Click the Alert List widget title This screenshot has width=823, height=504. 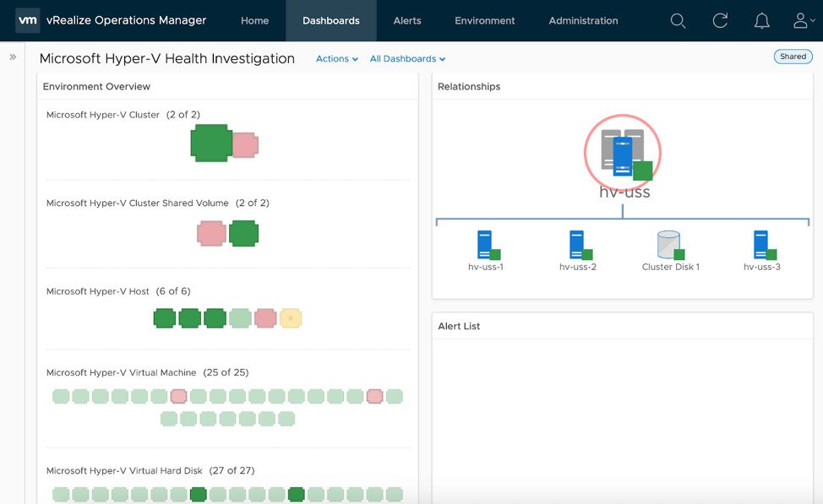(459, 326)
